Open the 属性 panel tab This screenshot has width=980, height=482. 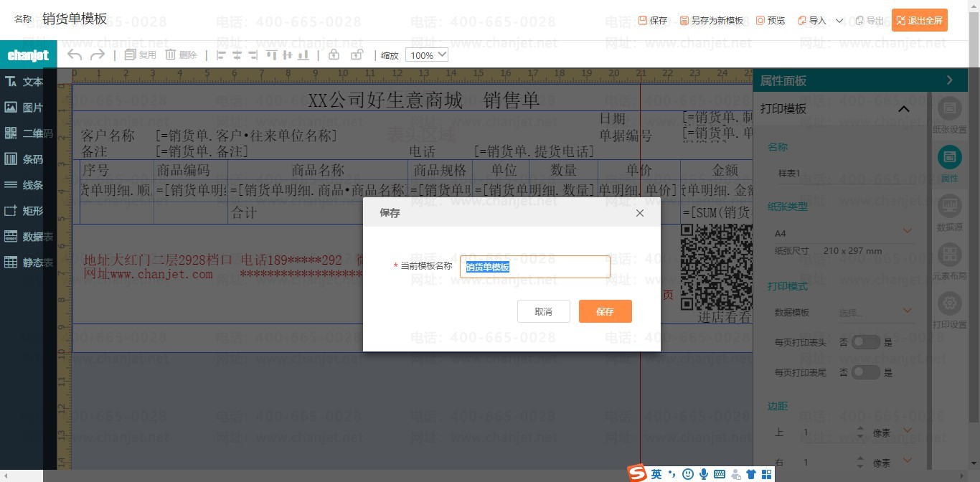point(950,164)
